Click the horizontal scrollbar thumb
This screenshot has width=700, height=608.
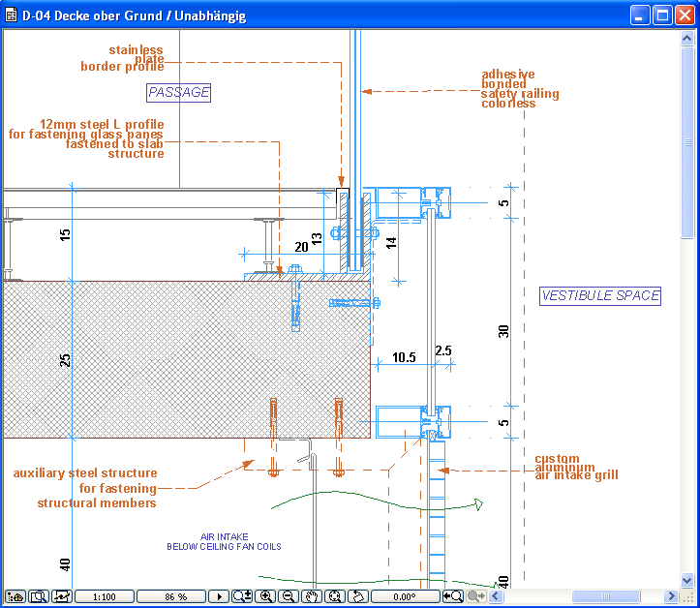tap(606, 596)
